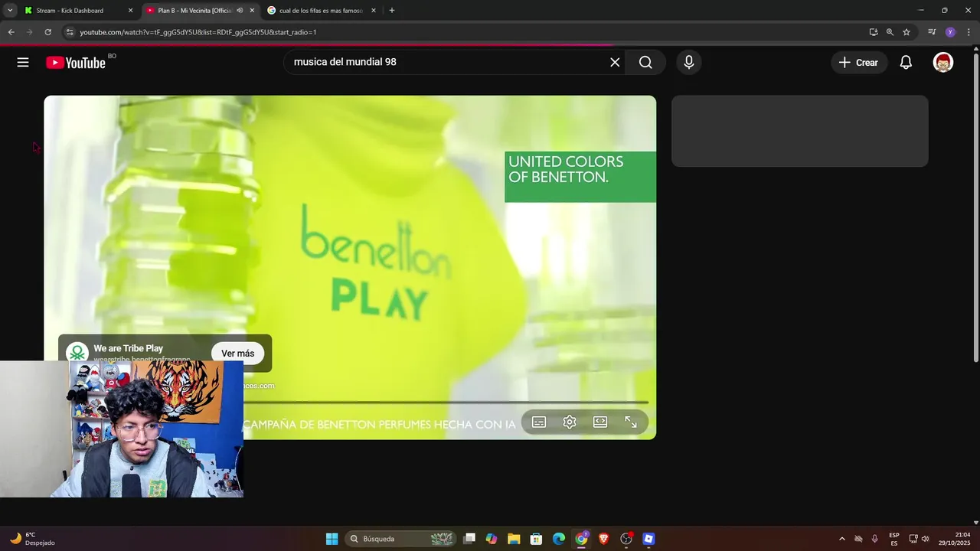The height and width of the screenshot is (551, 980).
Task: Go back in the browser
Action: (11, 32)
